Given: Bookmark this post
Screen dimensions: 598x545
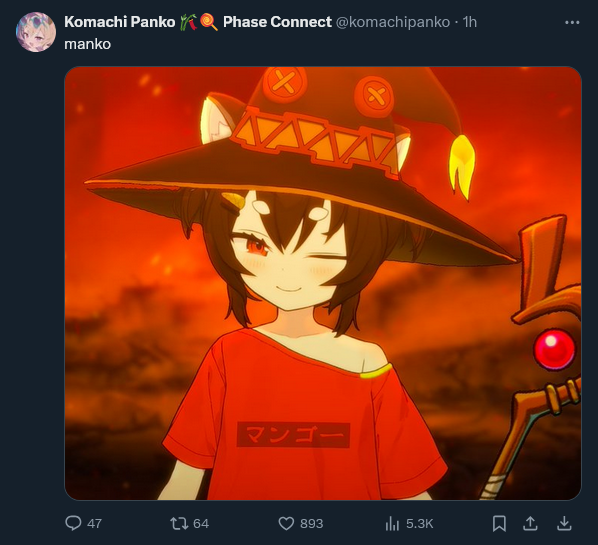Looking at the screenshot, I should [499, 523].
